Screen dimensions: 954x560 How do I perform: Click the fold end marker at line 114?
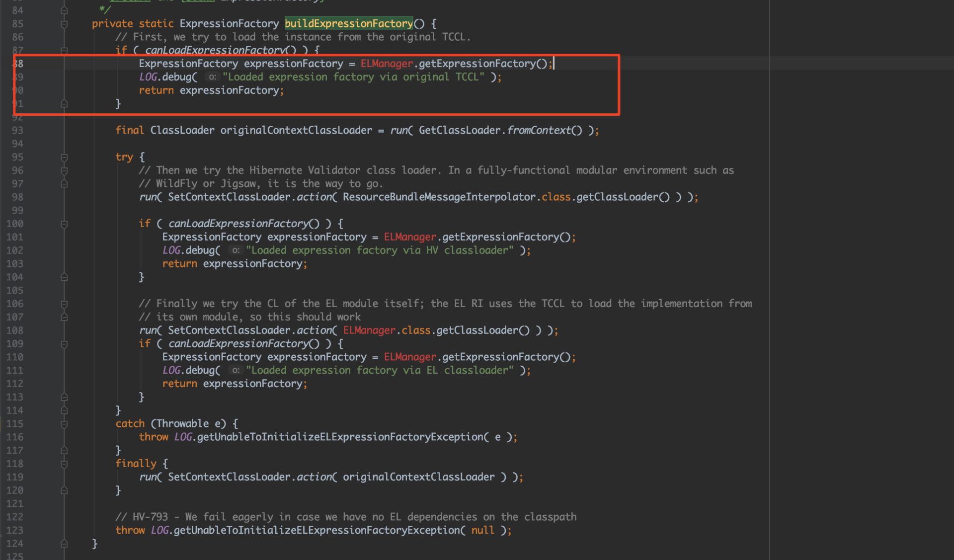[x=64, y=410]
